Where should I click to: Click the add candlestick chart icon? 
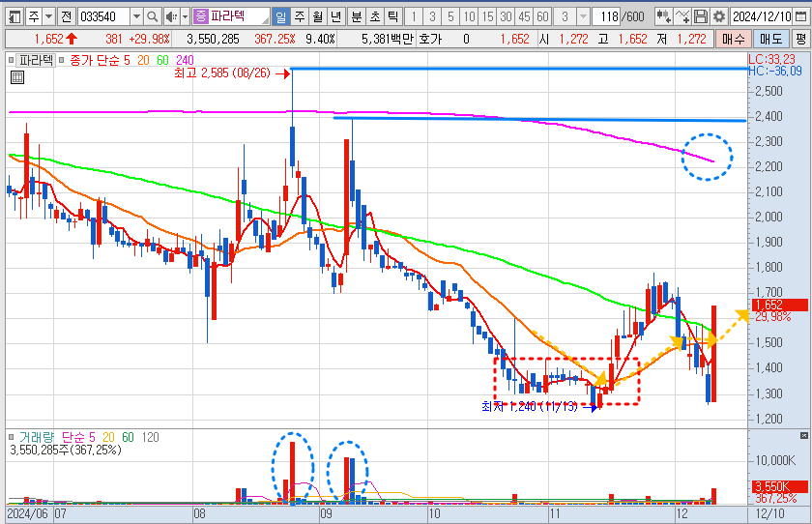(664, 17)
